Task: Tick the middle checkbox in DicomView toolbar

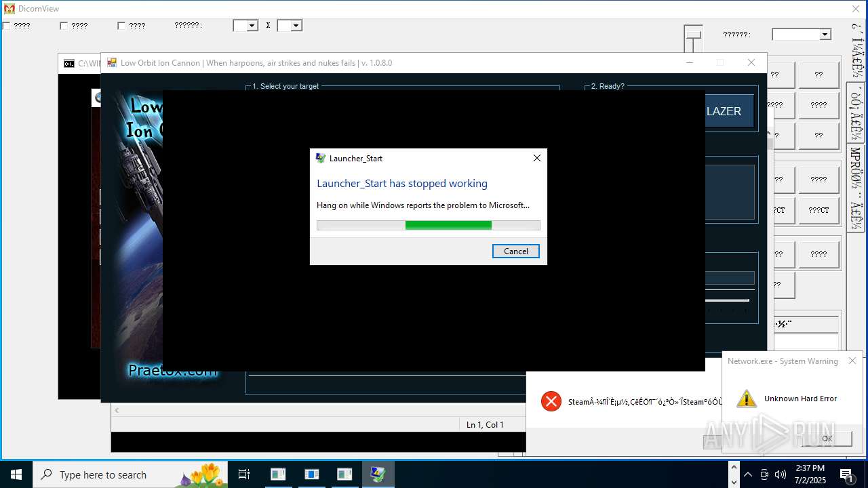Action: (x=64, y=26)
